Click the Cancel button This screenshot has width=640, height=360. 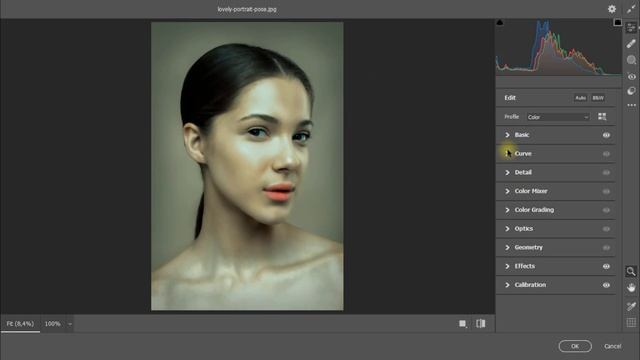[x=613, y=346]
